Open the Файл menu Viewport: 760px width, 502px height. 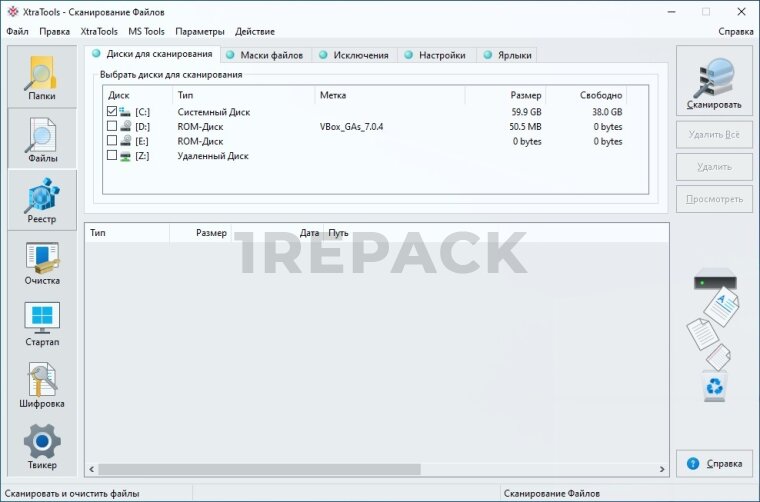coord(17,31)
